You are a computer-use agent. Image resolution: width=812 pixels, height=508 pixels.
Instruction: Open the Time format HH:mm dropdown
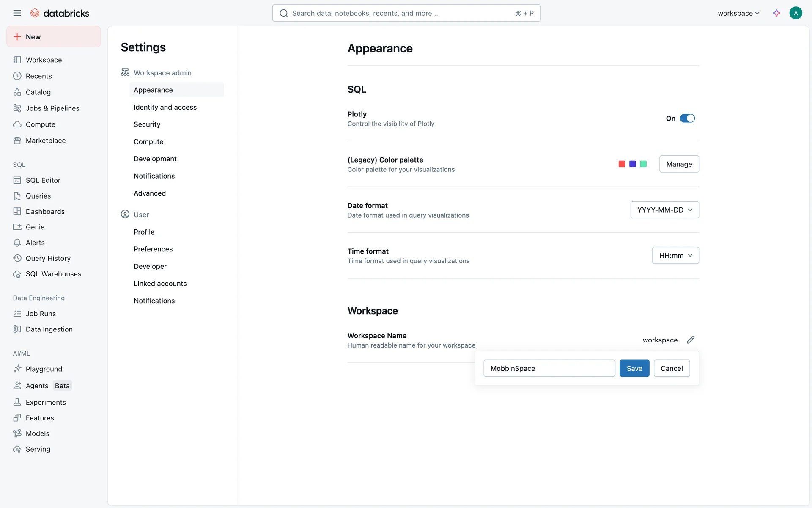675,256
